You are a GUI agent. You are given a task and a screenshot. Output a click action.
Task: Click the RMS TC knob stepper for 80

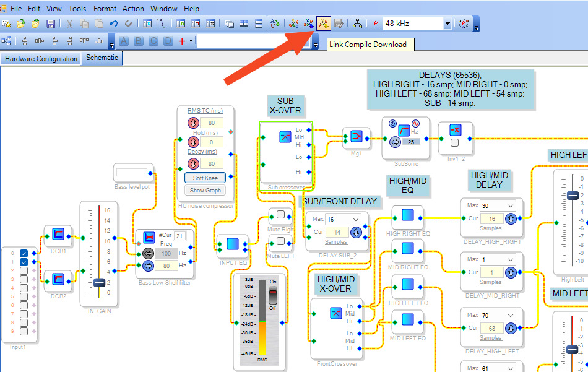[193, 123]
